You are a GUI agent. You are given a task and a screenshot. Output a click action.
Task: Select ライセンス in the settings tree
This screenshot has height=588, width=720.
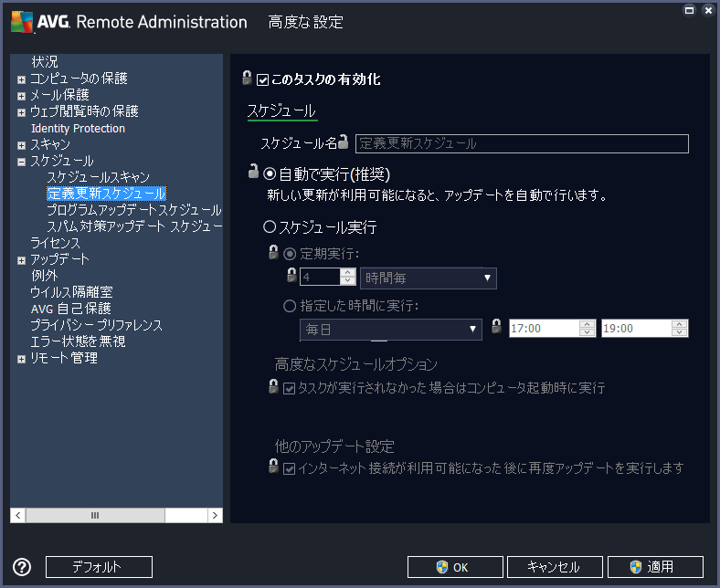pos(55,243)
